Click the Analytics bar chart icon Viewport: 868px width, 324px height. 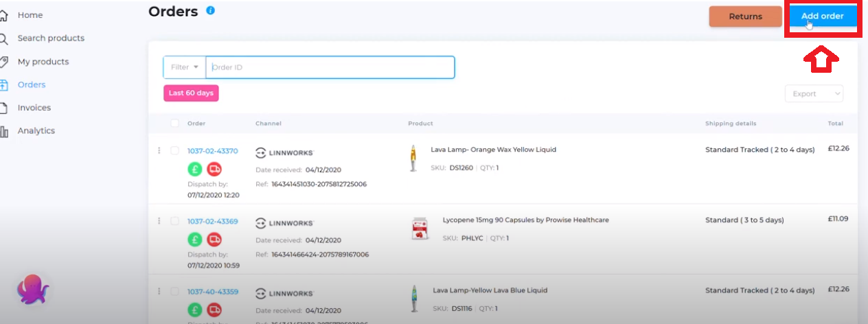tap(3, 131)
